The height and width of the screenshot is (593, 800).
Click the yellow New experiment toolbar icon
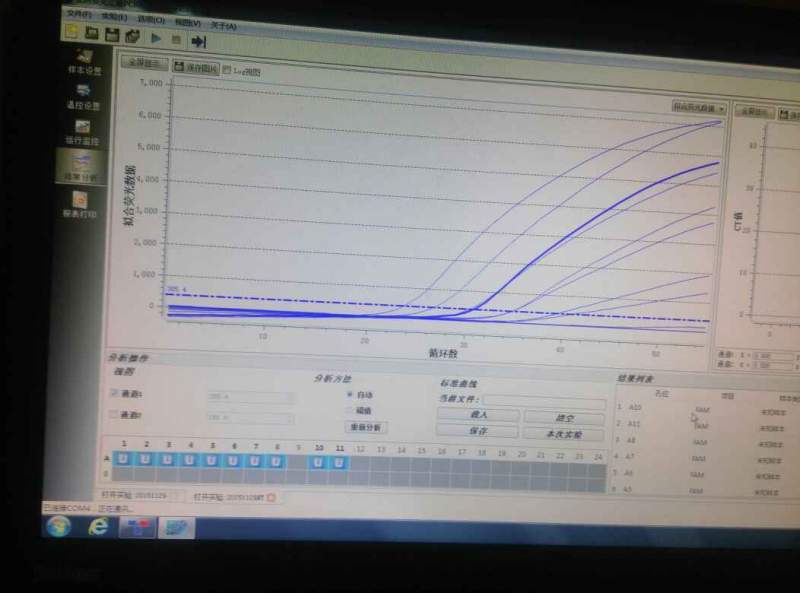[x=73, y=32]
